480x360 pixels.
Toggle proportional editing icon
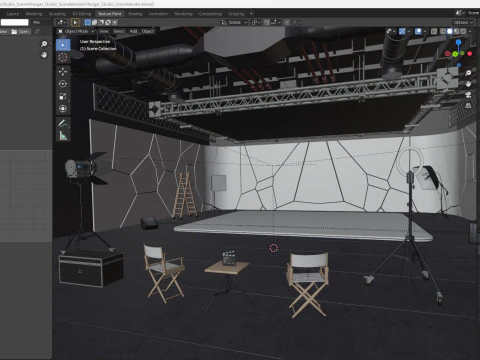click(x=287, y=22)
